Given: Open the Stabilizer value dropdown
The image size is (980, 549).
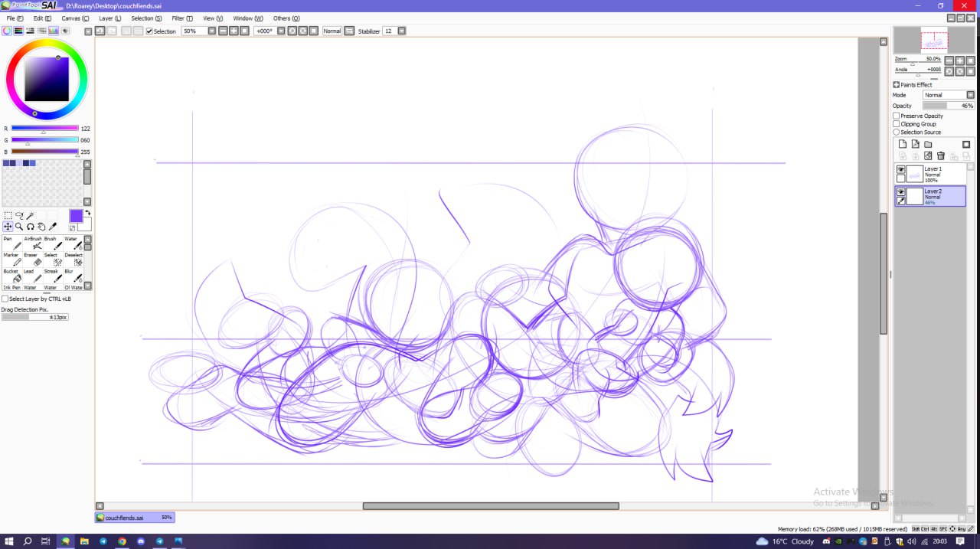Looking at the screenshot, I should (x=402, y=31).
